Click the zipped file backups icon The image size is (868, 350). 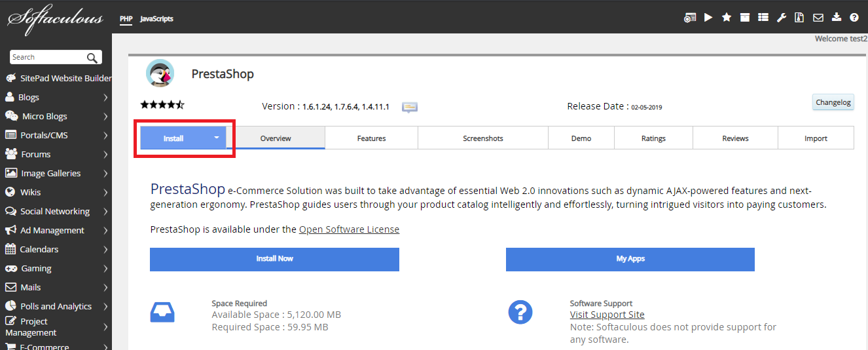[x=799, y=18]
